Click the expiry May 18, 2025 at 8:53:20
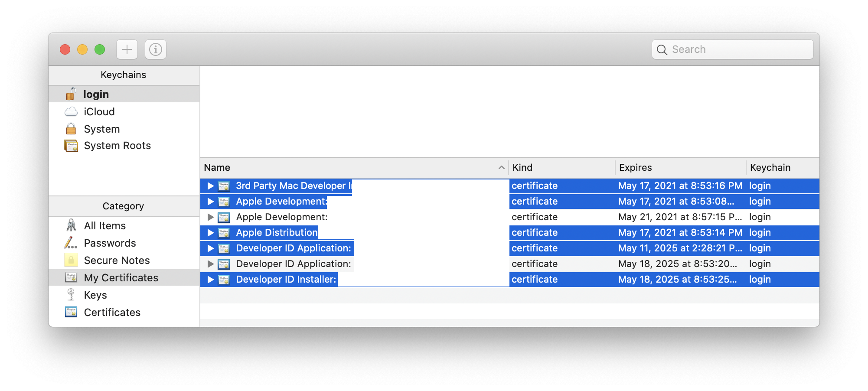 [x=677, y=264]
